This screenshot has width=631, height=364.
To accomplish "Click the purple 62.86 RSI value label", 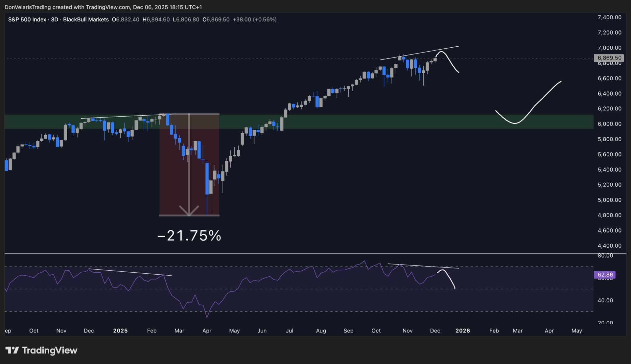I will [x=605, y=275].
